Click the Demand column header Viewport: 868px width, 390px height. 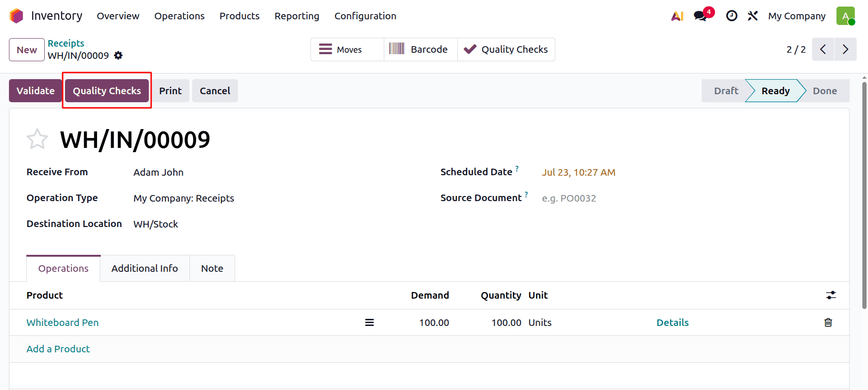[430, 295]
